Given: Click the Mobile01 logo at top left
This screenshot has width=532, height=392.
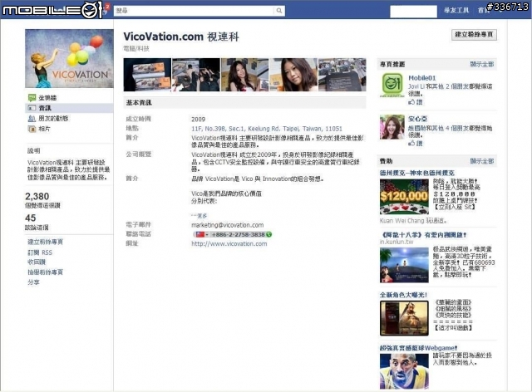Looking at the screenshot, I should click(x=52, y=10).
